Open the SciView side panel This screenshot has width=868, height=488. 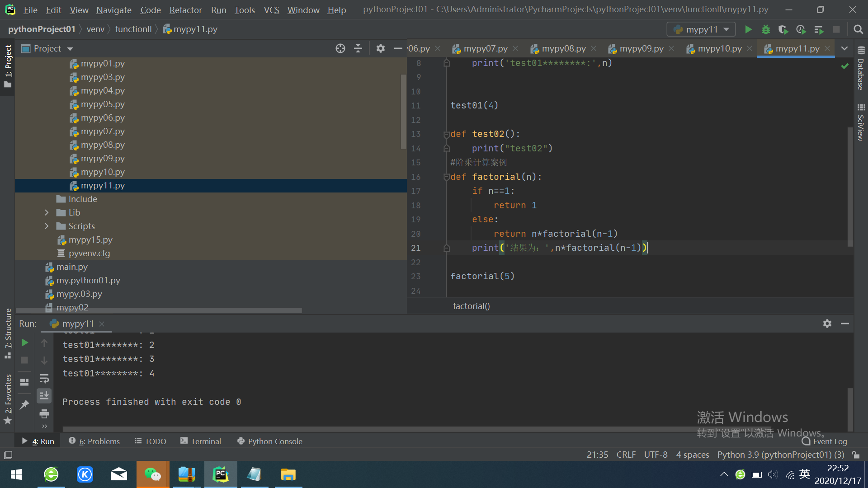[x=861, y=122]
